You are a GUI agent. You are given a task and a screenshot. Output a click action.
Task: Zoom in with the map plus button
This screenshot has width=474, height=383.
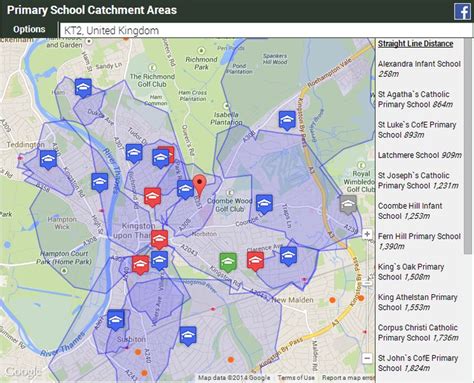click(367, 234)
